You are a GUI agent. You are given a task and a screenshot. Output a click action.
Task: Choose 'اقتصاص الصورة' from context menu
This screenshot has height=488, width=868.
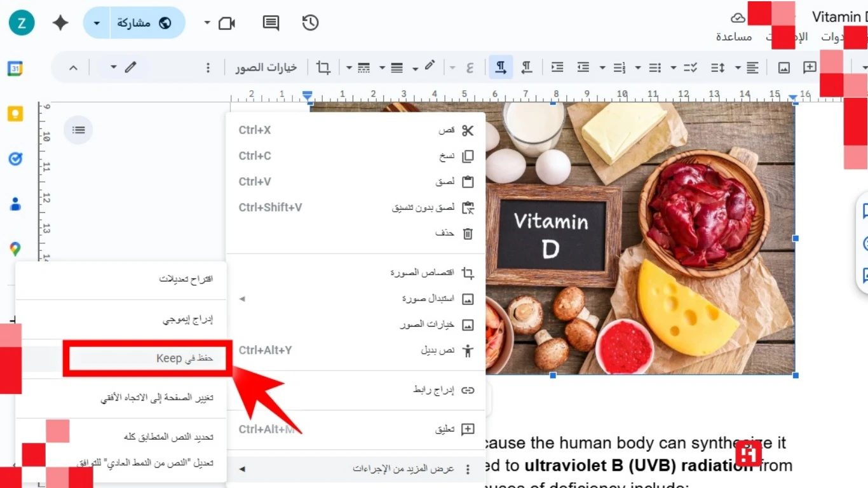[431, 273]
